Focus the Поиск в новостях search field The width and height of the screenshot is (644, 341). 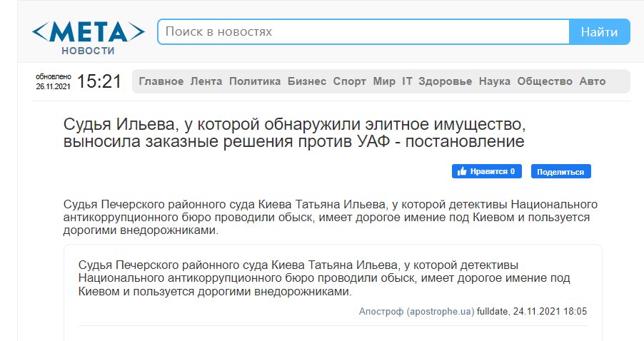(363, 32)
